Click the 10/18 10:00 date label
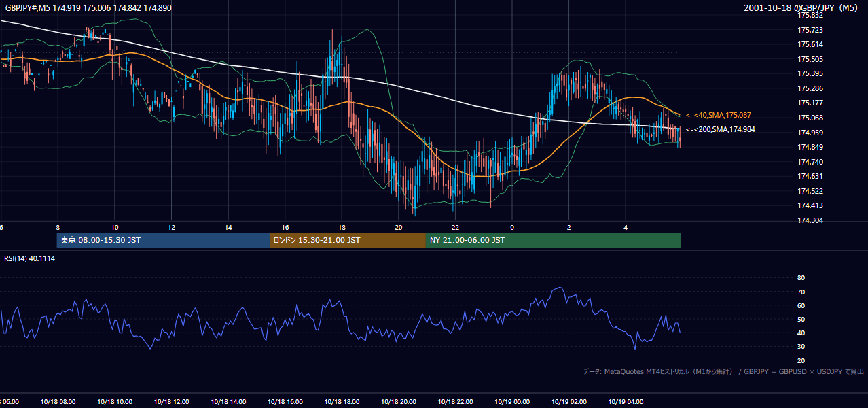The image size is (868, 408). click(x=114, y=401)
